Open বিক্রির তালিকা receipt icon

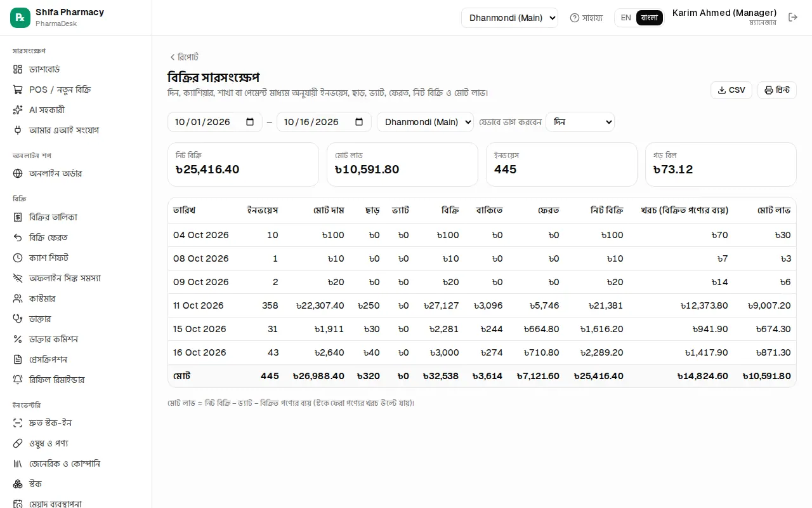(18, 217)
